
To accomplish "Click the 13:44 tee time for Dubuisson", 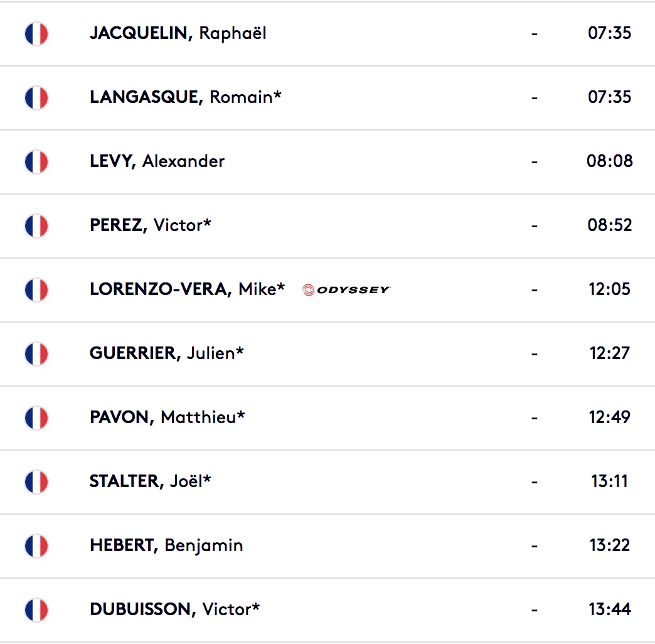I will pyautogui.click(x=609, y=609).
